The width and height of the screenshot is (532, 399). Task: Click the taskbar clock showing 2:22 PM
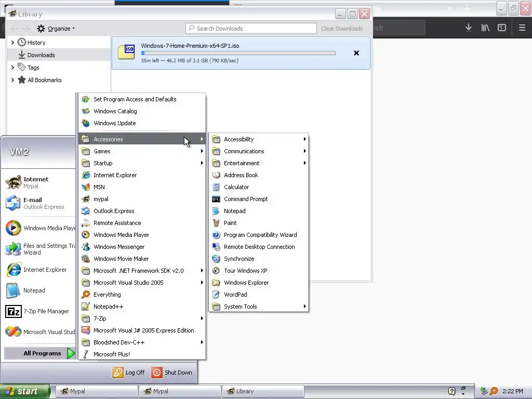coord(513,391)
